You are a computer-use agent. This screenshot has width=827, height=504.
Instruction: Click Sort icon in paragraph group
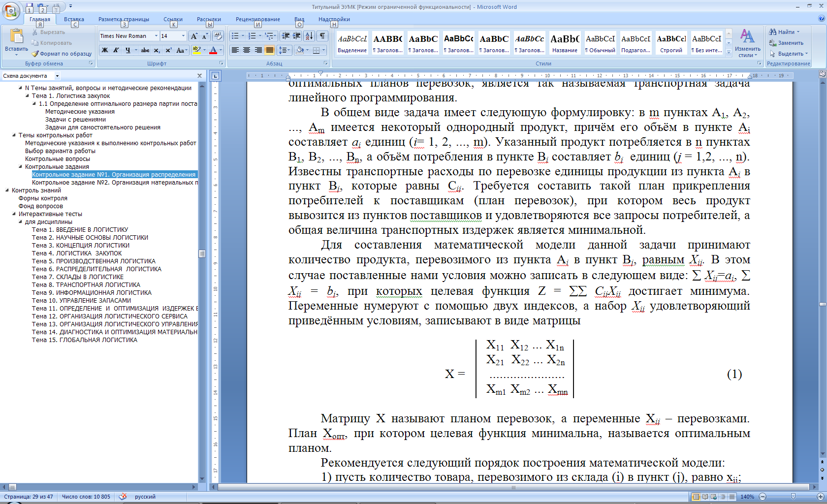(309, 36)
